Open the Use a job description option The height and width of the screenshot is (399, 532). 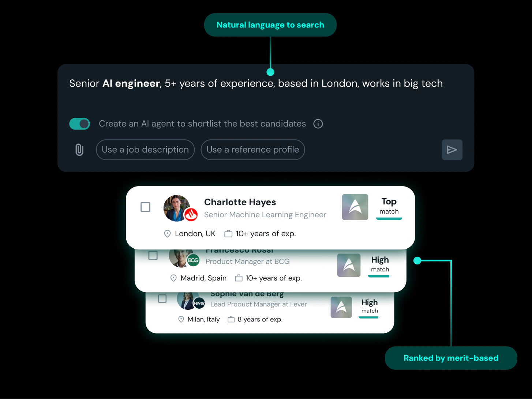145,150
